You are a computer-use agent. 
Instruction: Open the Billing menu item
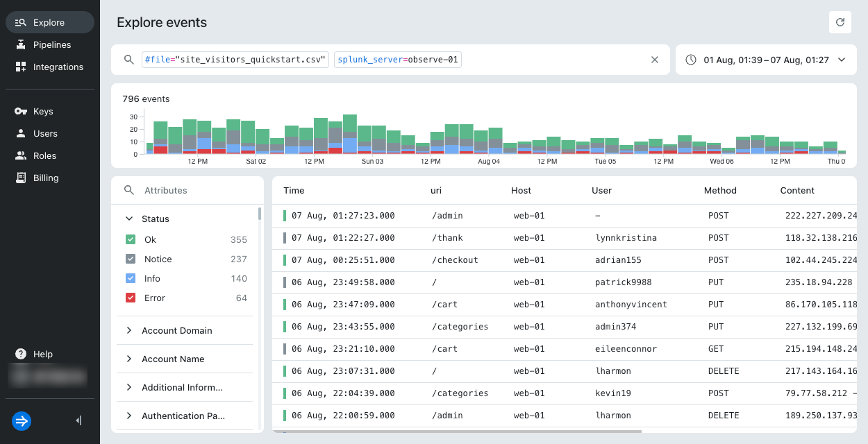tap(50, 178)
